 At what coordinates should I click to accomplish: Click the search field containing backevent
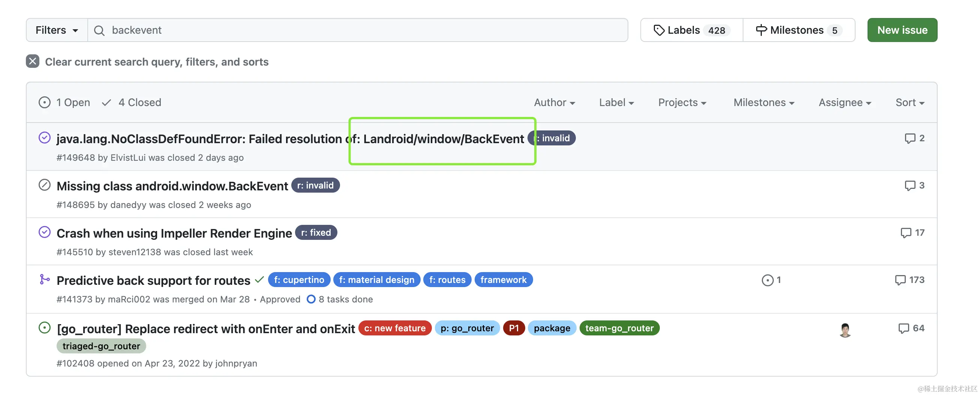358,30
